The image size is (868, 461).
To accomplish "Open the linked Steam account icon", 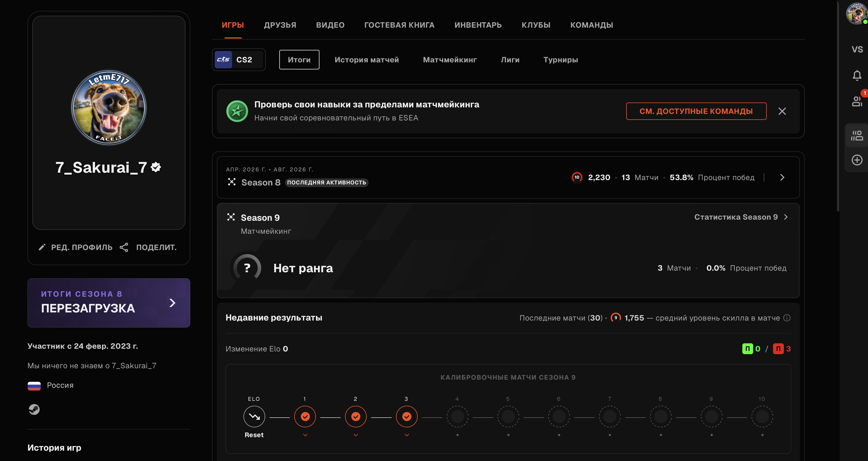I will pos(34,409).
